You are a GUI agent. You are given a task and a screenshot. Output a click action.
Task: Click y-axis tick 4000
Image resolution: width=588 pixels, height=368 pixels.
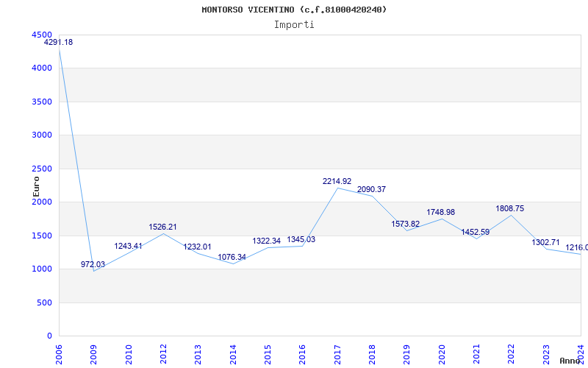coord(42,68)
